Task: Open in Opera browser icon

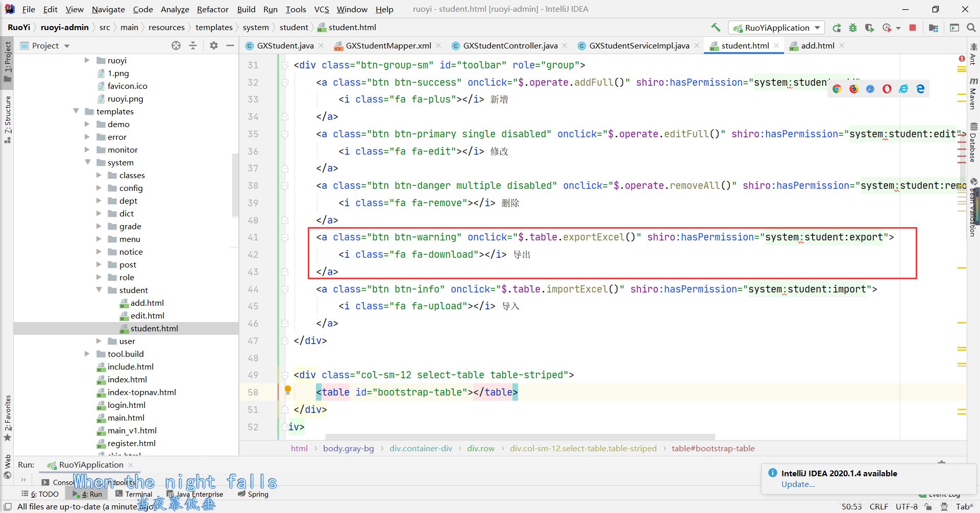Action: coord(887,89)
